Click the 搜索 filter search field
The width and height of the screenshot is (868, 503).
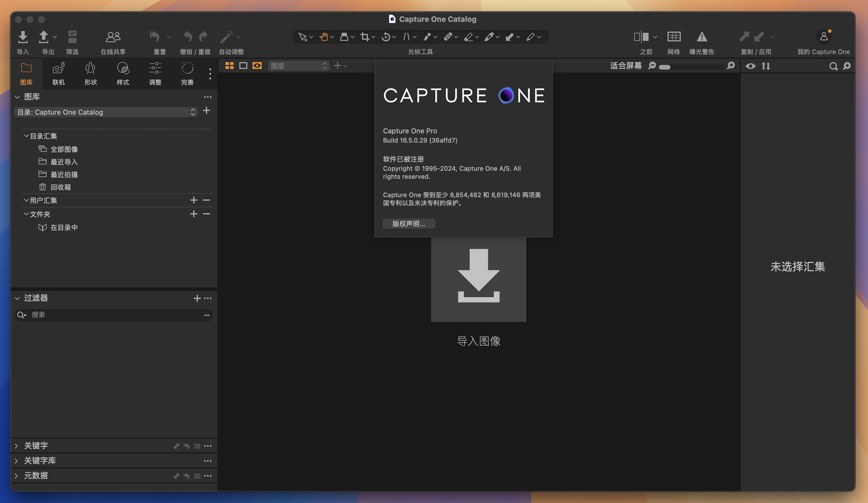(114, 315)
